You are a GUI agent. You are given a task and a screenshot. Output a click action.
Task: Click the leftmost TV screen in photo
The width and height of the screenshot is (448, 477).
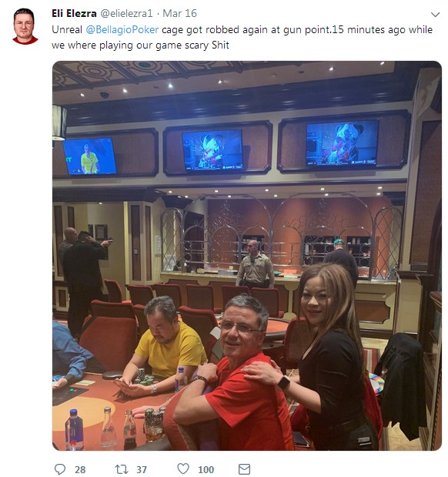click(89, 156)
